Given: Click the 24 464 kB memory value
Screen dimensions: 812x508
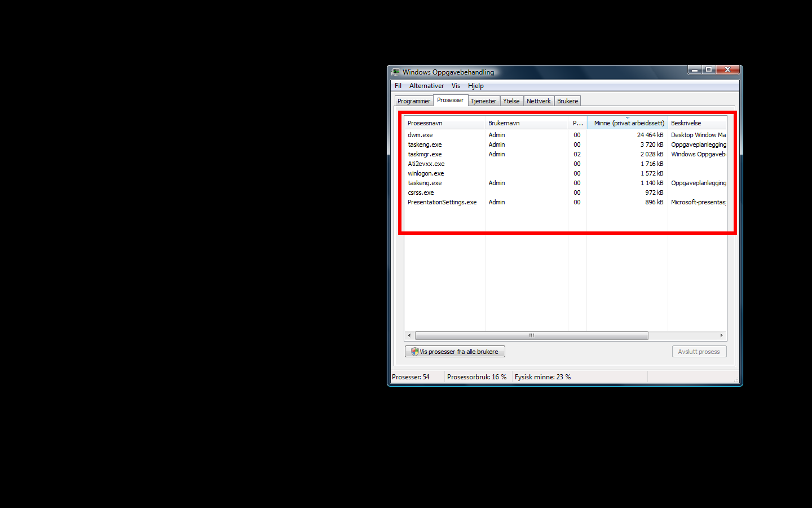Looking at the screenshot, I should 650,135.
